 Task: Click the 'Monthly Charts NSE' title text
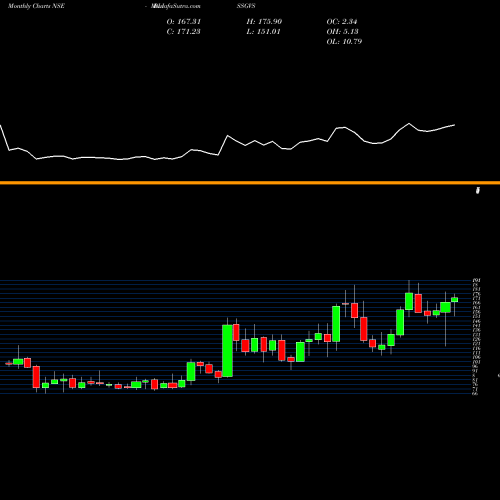pyautogui.click(x=36, y=6)
